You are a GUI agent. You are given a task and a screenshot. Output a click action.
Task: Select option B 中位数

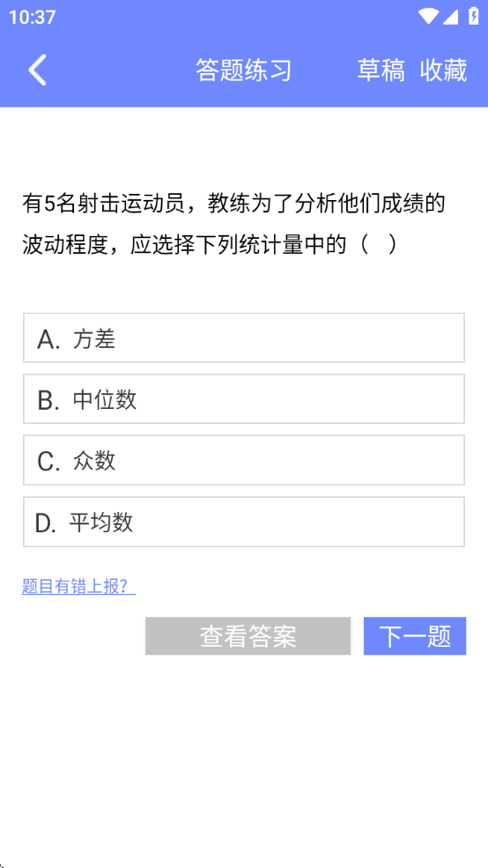pyautogui.click(x=243, y=398)
